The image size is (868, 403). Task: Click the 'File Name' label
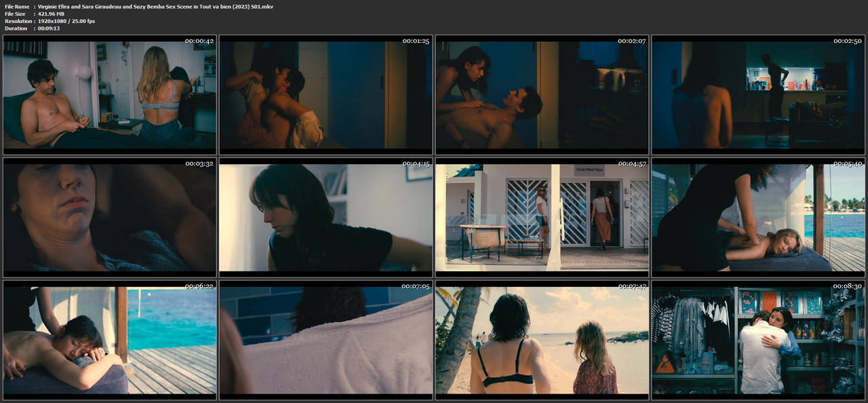pos(17,6)
